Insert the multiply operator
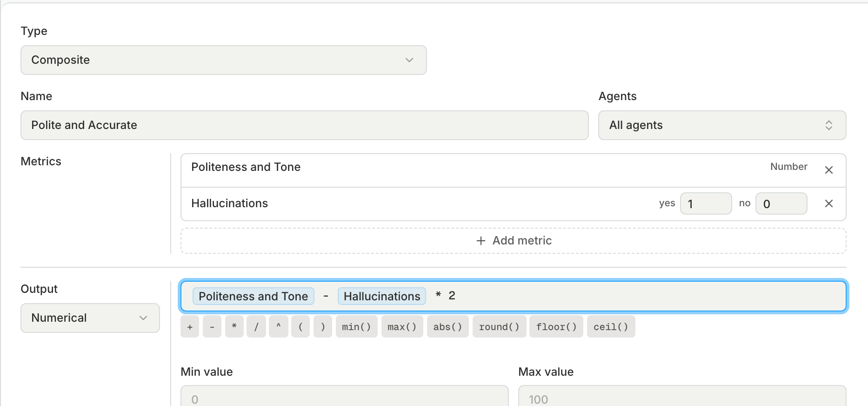 tap(234, 326)
